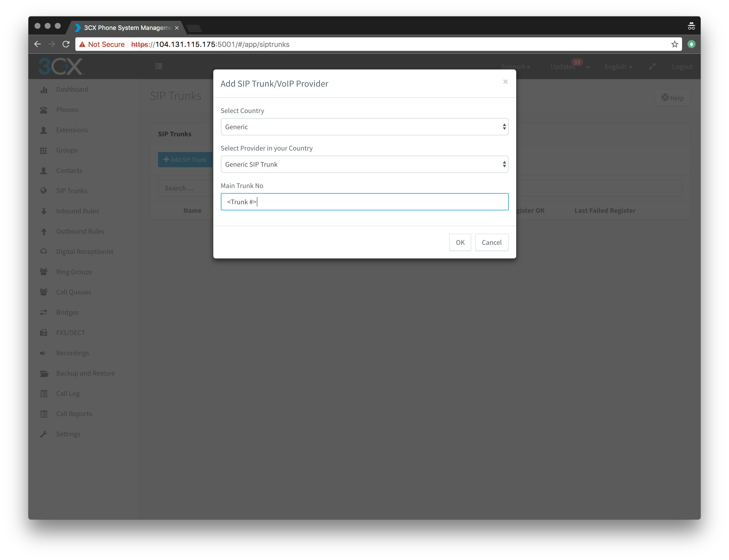Confirm the dialog with OK
Screen dimensions: 729x560
[x=460, y=242]
